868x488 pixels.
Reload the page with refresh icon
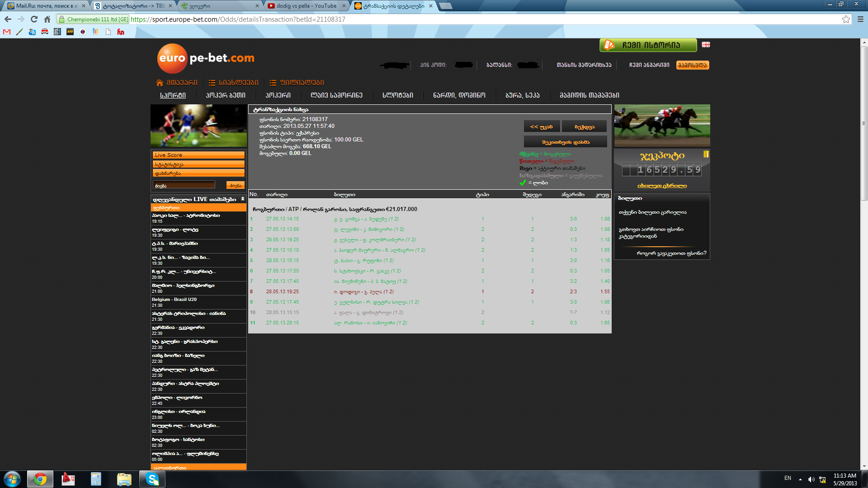click(34, 19)
